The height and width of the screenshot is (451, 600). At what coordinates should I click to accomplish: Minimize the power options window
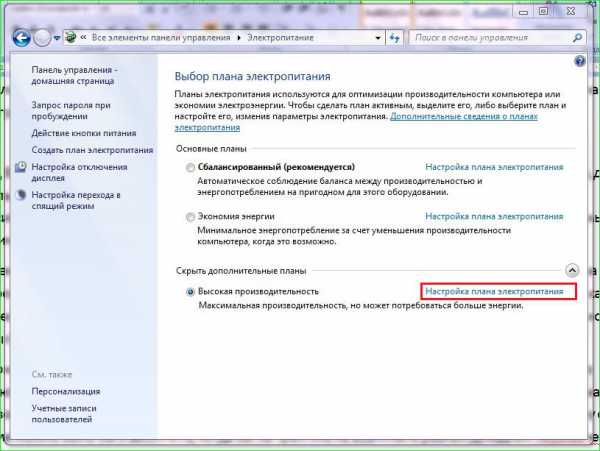click(523, 11)
